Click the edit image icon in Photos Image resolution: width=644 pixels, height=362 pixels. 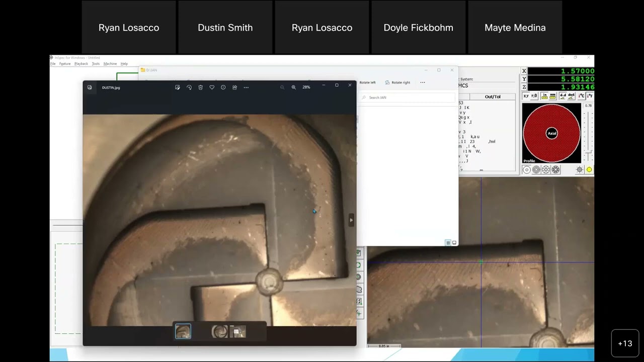tap(178, 87)
